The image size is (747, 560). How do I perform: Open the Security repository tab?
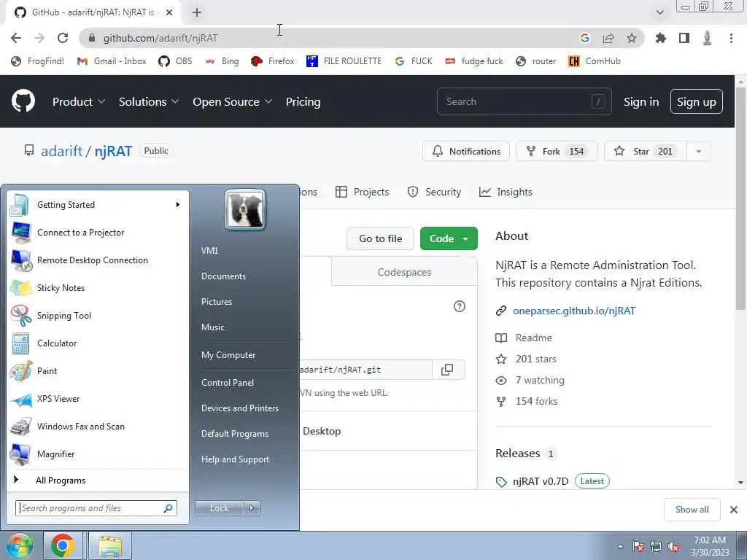tap(435, 192)
